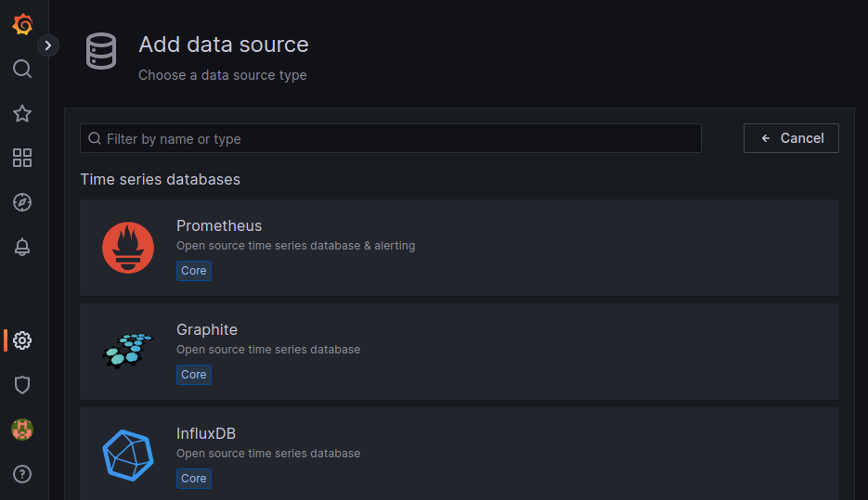The image size is (868, 500).
Task: Click the Graphite 'Open source time series database' description
Action: (268, 350)
